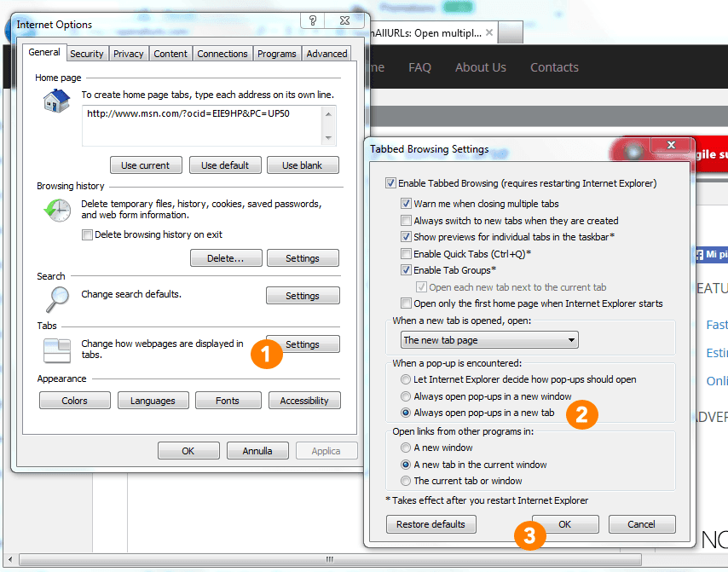Click the Fonts button
Viewport: 728px width, 572px height.
[228, 400]
